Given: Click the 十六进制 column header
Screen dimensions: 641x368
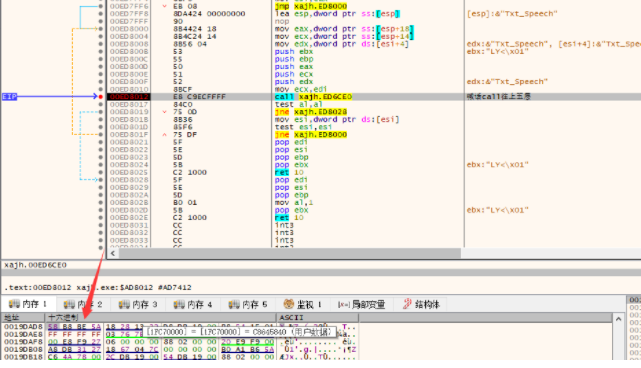Looking at the screenshot, I should [x=160, y=317].
